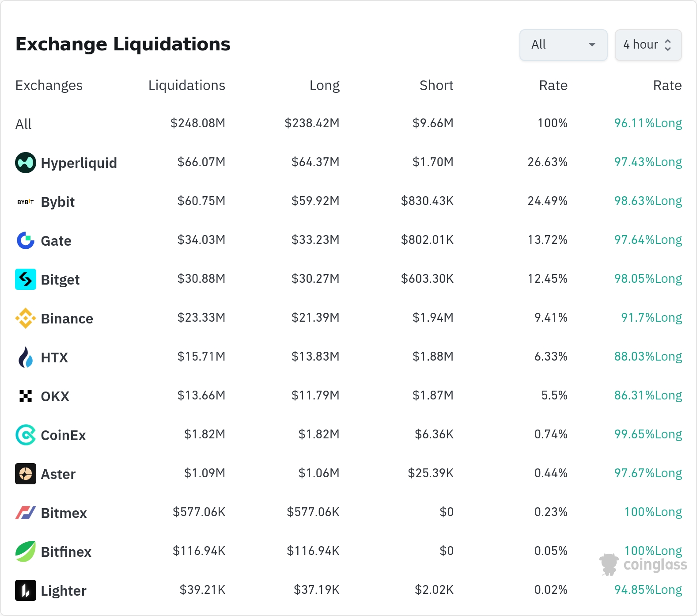Screen dimensions: 697x616
Task: Click the HTX flame logo icon
Action: [26, 357]
